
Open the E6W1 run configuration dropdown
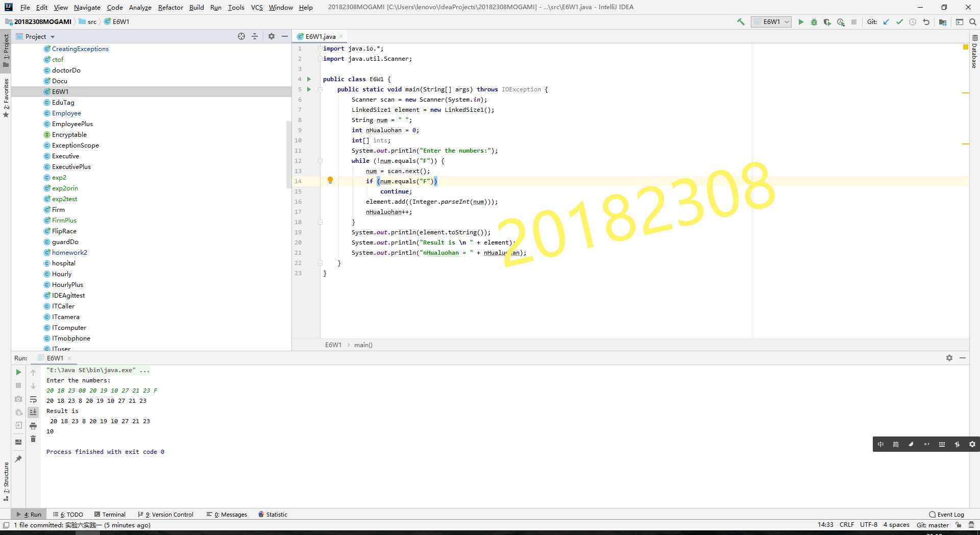pyautogui.click(x=771, y=22)
